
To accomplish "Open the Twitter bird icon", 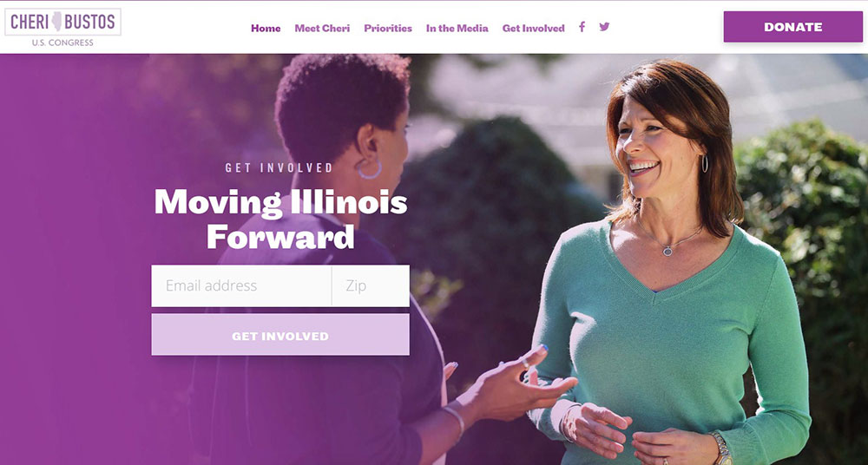I will tap(604, 27).
